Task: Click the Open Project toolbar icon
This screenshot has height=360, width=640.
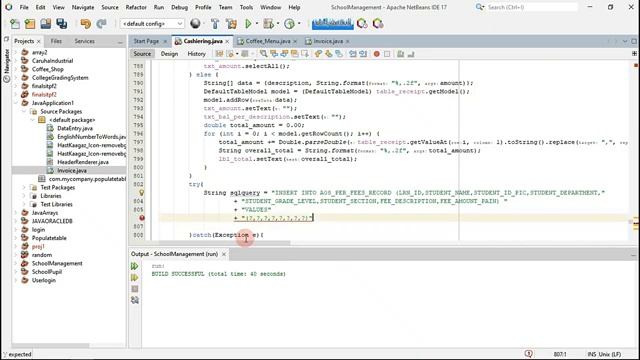Action: (46, 24)
